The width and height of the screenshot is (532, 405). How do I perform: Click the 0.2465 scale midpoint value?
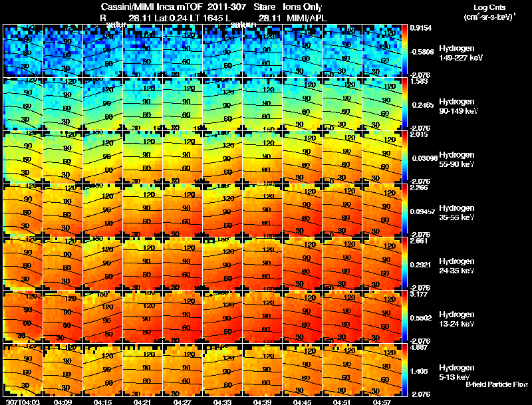(x=423, y=105)
